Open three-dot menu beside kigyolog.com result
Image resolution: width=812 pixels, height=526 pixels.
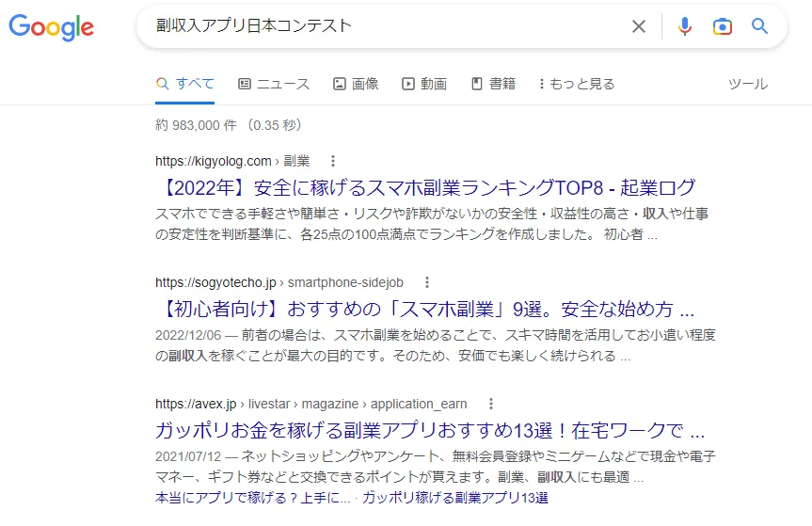click(x=332, y=161)
